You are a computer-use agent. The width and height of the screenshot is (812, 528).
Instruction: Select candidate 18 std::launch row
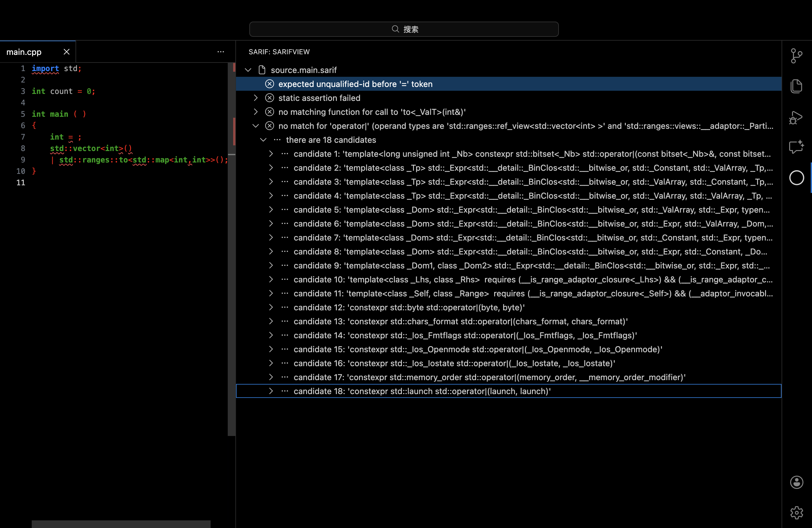coord(422,391)
